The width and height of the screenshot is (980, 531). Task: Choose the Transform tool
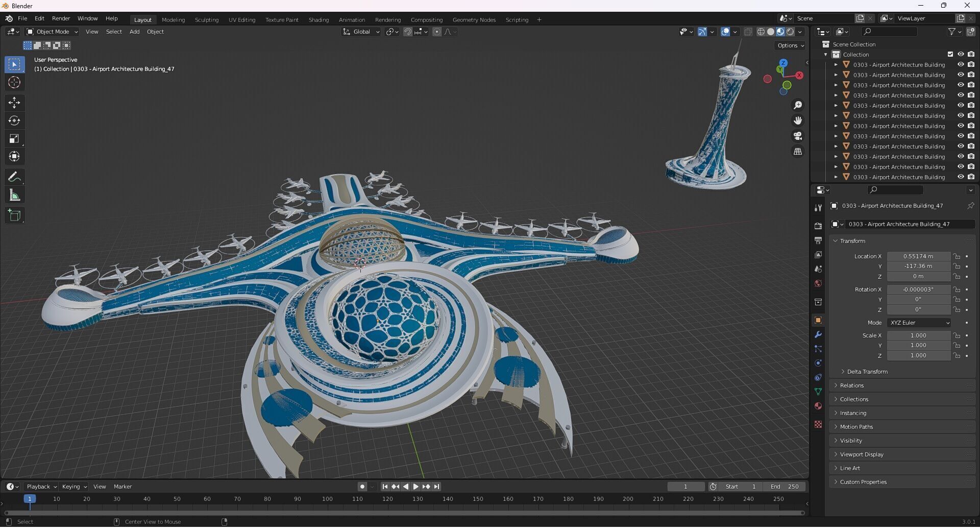coord(14,156)
